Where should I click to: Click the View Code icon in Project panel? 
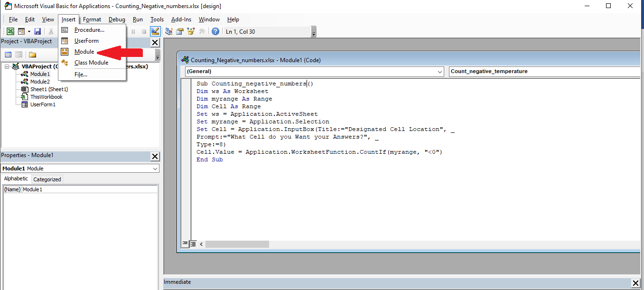click(x=8, y=55)
